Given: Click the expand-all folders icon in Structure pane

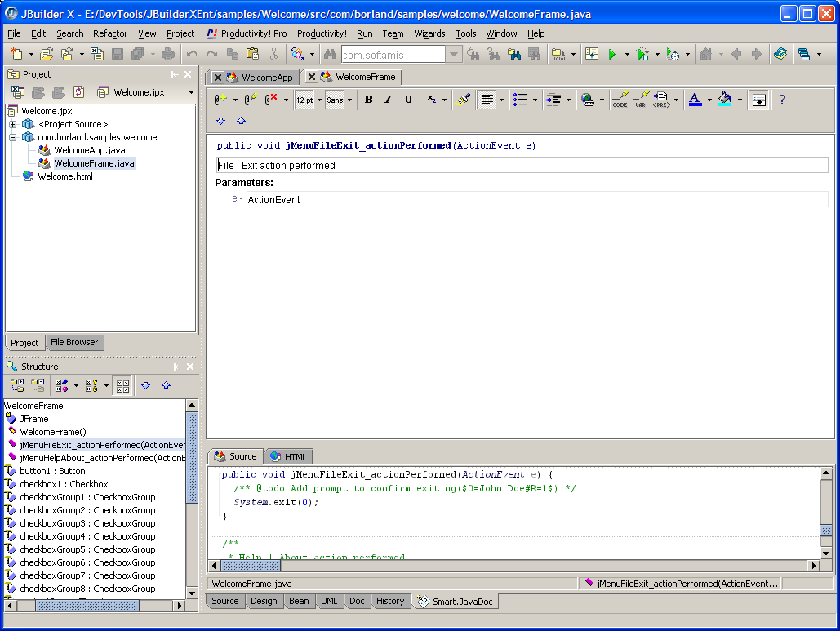Looking at the screenshot, I should [17, 385].
